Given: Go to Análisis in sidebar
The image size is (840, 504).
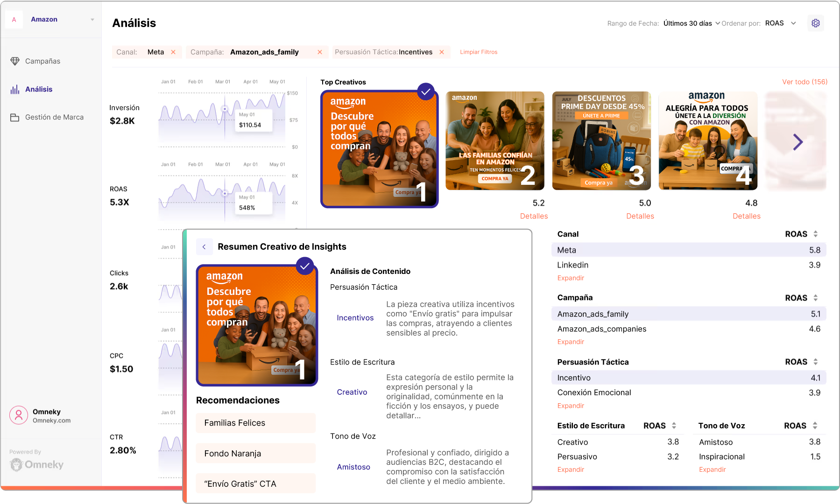Looking at the screenshot, I should coord(39,89).
